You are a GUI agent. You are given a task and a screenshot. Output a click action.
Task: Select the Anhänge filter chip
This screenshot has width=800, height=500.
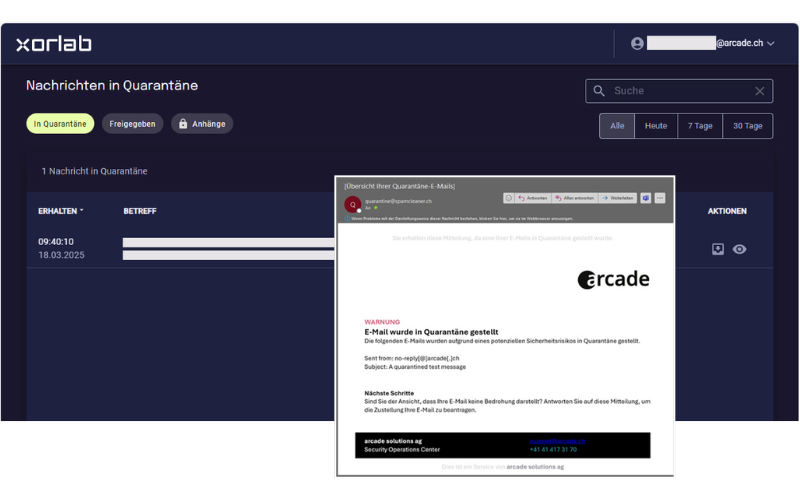tap(202, 124)
